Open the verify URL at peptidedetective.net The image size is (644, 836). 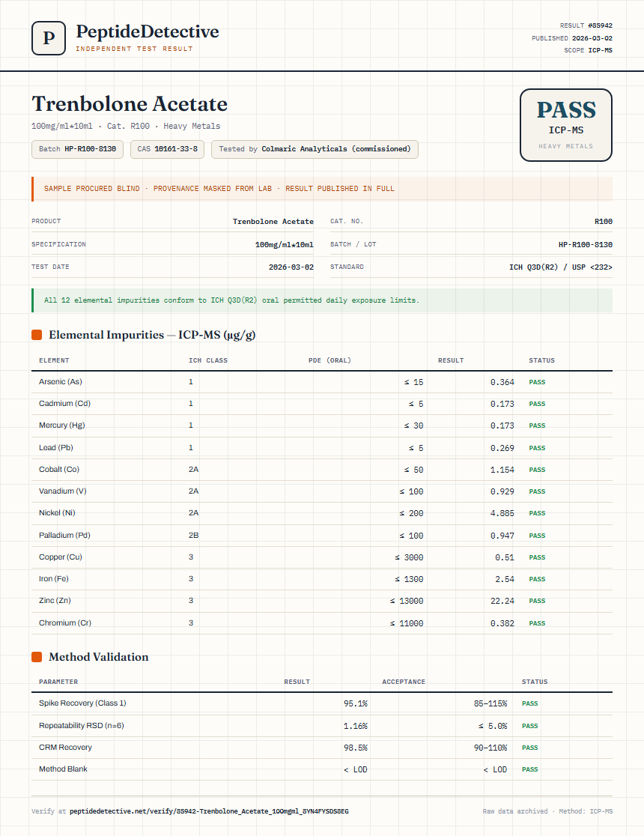point(209,811)
